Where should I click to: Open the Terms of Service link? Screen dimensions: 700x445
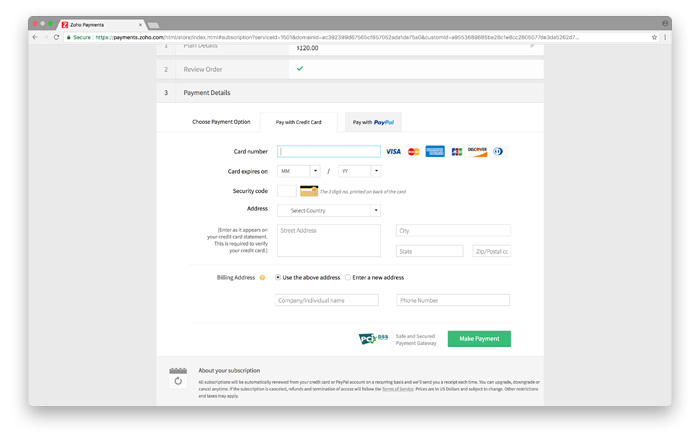pos(397,389)
